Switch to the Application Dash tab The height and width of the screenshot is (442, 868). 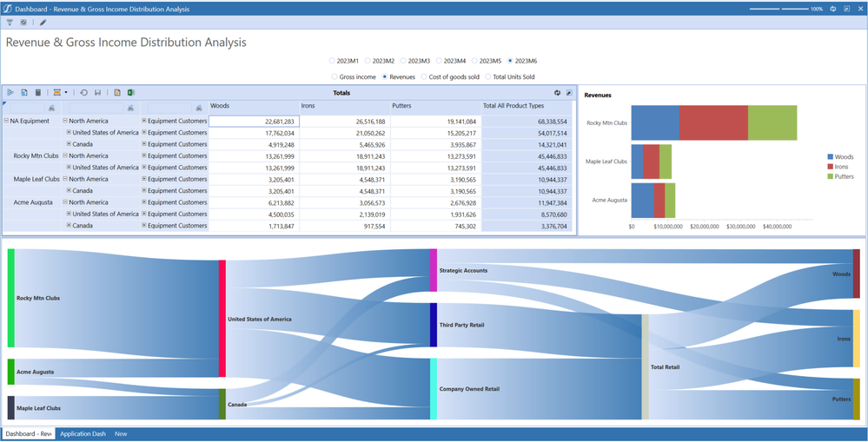83,433
